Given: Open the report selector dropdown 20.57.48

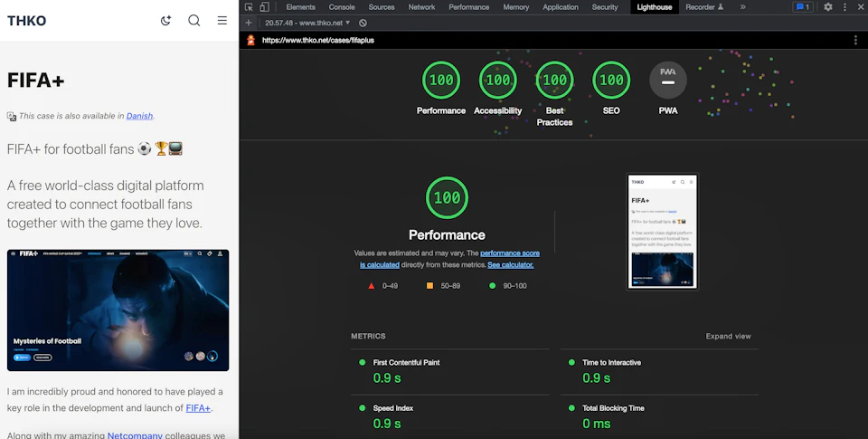Looking at the screenshot, I should pos(307,23).
